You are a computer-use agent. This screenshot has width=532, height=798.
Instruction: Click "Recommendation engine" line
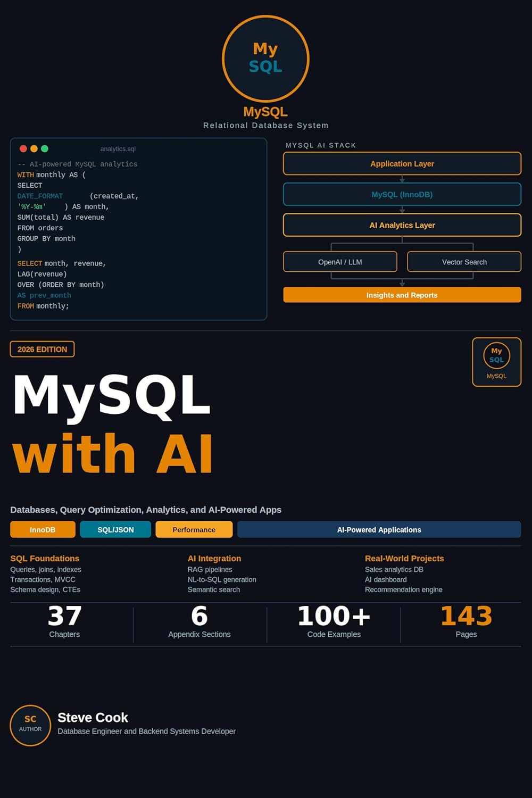coord(404,590)
